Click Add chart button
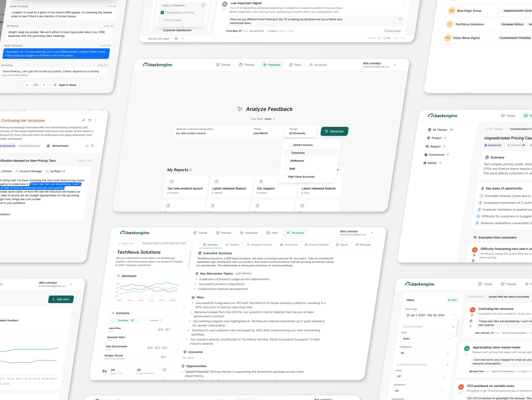532x400 pixels. pos(61,299)
